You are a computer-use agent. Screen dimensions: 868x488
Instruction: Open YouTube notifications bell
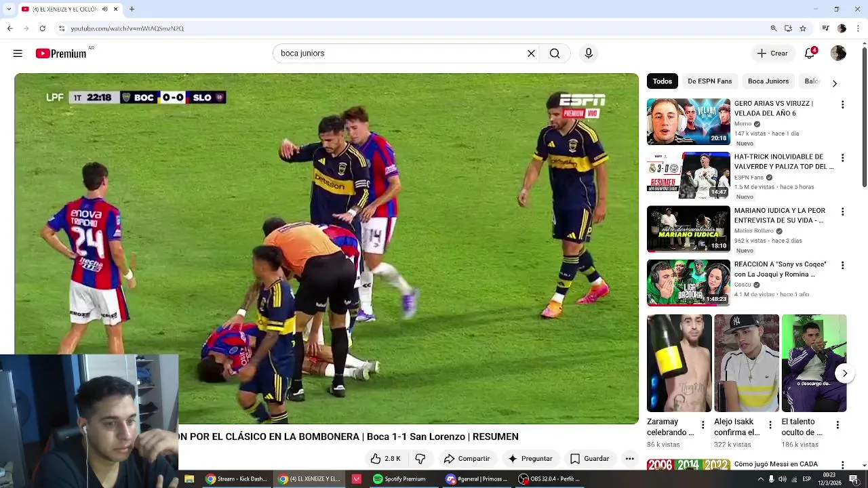click(810, 54)
